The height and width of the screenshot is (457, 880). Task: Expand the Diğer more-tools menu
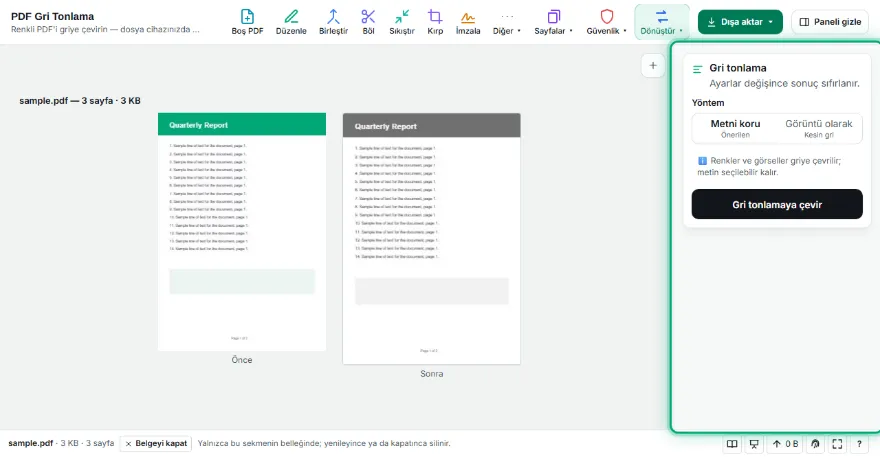click(x=507, y=22)
